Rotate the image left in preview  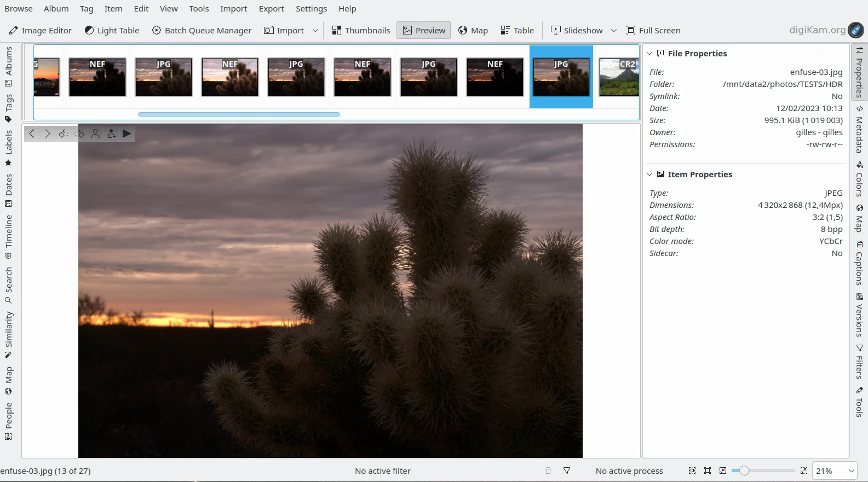pyautogui.click(x=64, y=133)
